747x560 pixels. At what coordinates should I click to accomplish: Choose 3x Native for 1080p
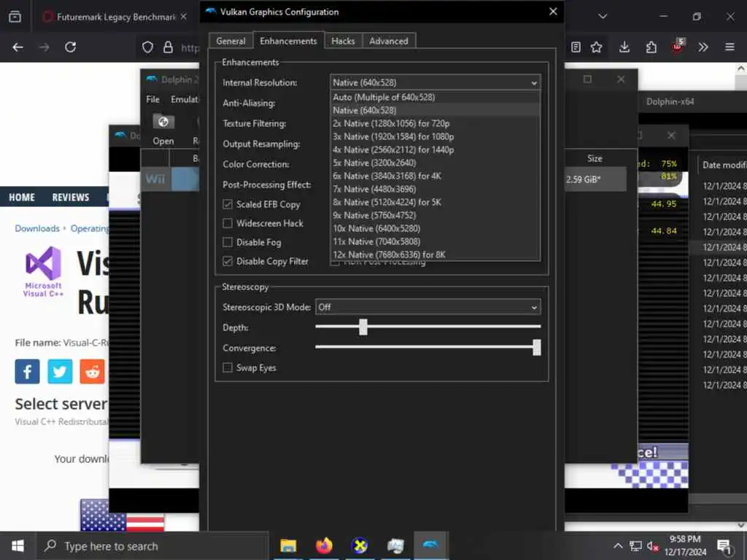435,136
